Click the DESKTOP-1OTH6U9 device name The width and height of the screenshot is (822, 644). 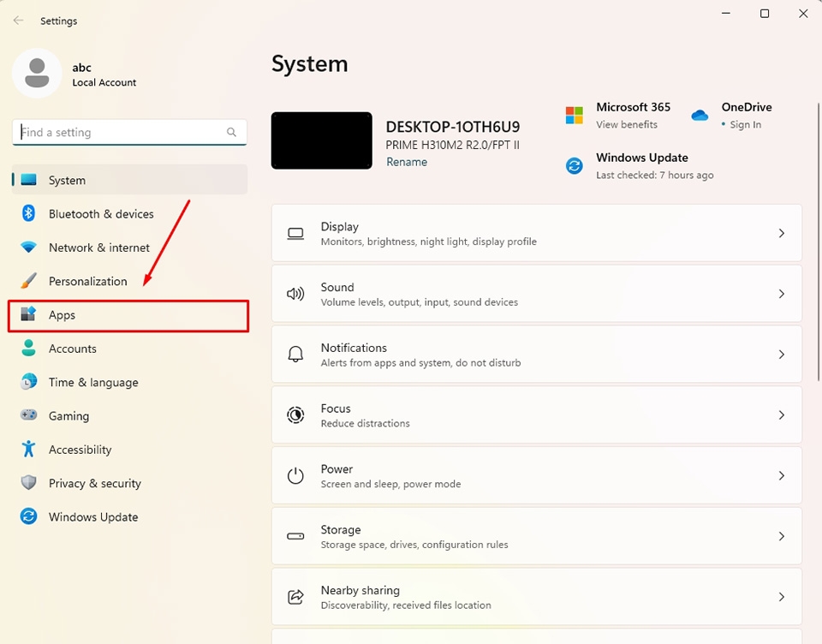452,127
